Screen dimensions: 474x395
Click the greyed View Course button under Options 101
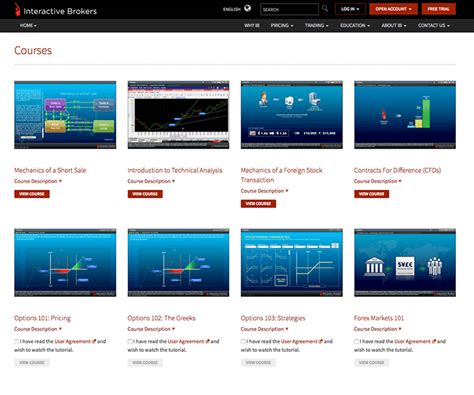32,363
